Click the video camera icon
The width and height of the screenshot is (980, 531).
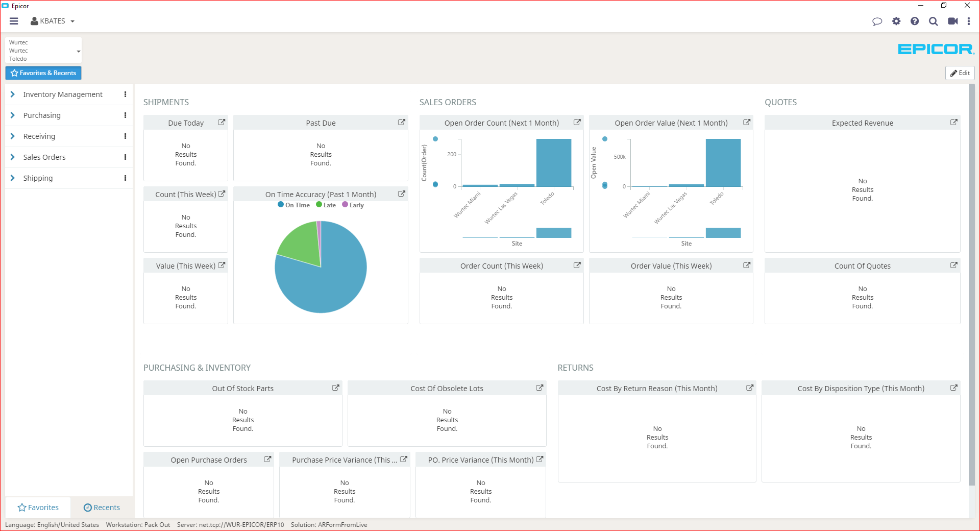point(952,21)
